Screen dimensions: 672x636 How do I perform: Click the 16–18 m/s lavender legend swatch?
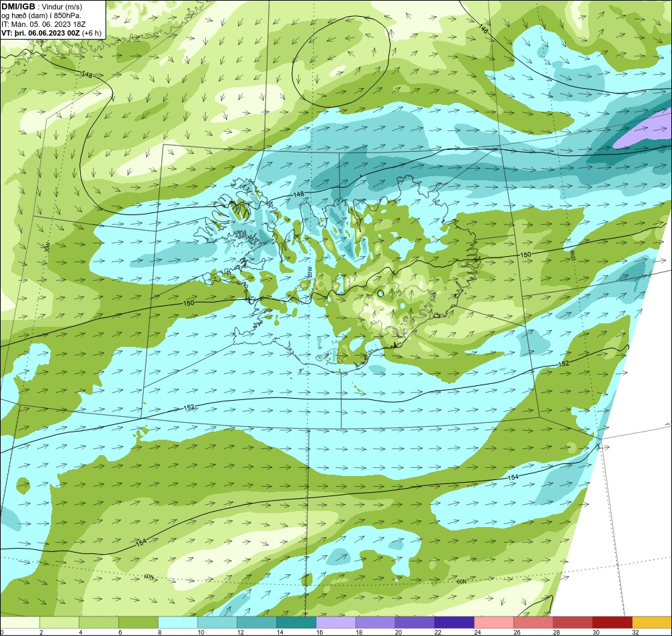336,623
